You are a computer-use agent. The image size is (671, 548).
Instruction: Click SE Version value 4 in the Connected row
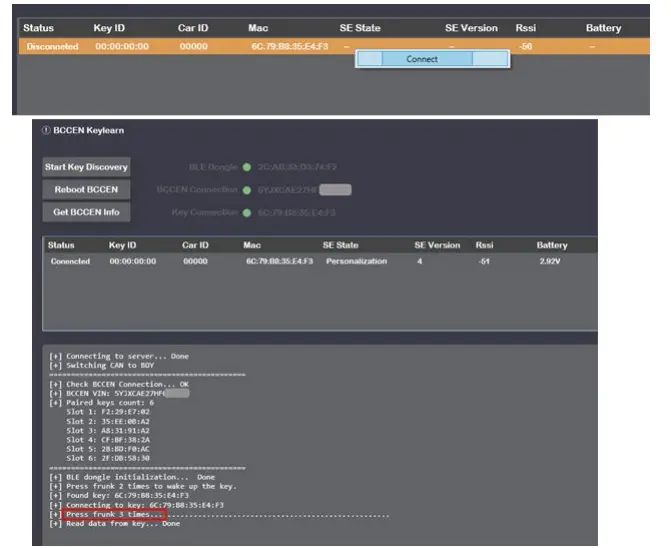pos(420,261)
